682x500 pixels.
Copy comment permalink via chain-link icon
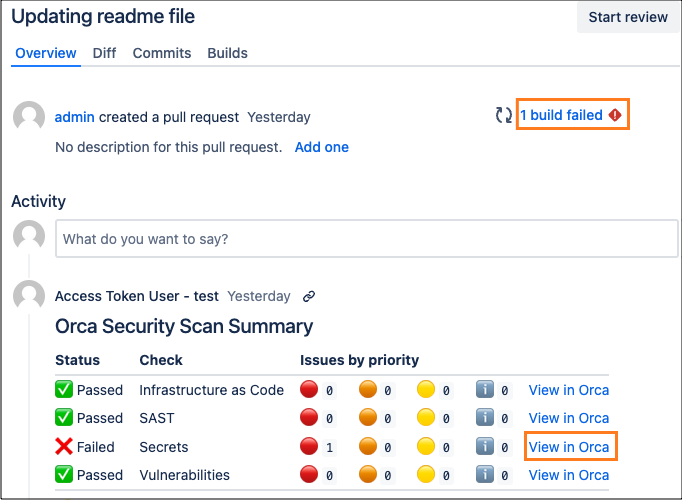[x=309, y=297]
